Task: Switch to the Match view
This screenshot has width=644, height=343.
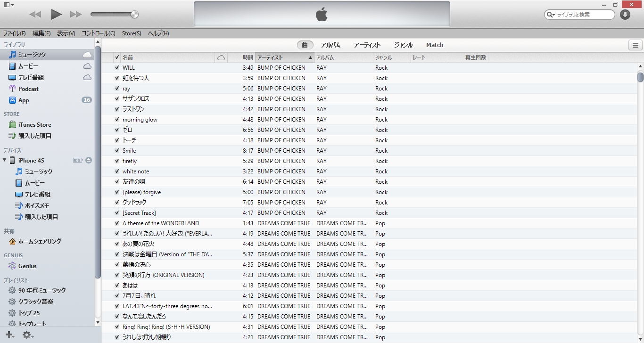Action: click(x=435, y=45)
